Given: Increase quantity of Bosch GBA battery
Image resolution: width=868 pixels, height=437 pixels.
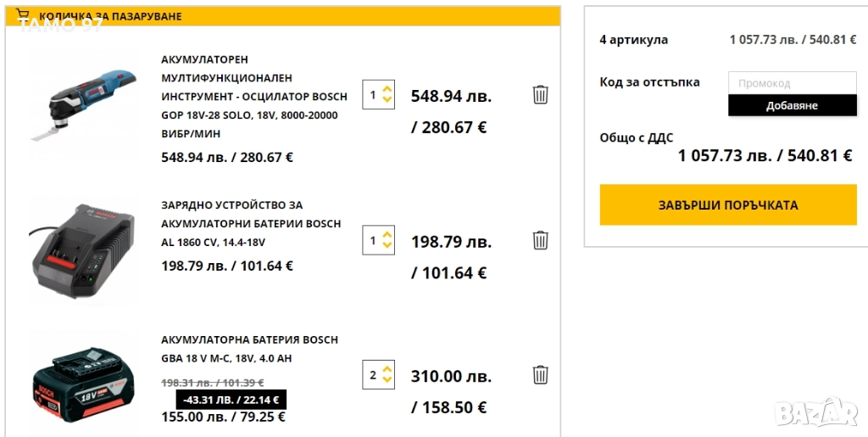Looking at the screenshot, I should [x=387, y=369].
